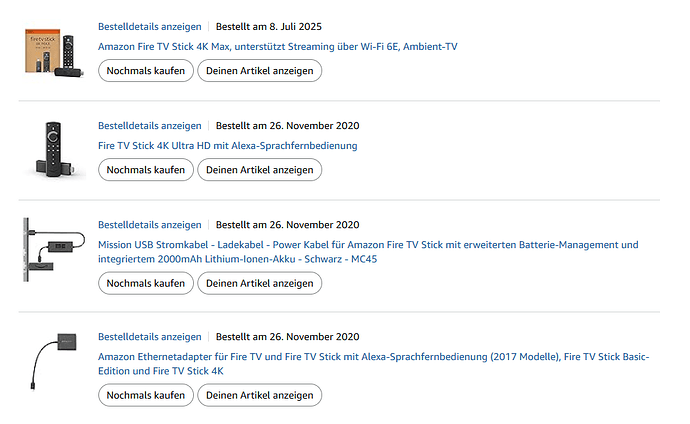Click Deinen Artikel anzeigen for Fire TV Stick 4K Max
Screen dimensions: 690x424
pyautogui.click(x=259, y=70)
